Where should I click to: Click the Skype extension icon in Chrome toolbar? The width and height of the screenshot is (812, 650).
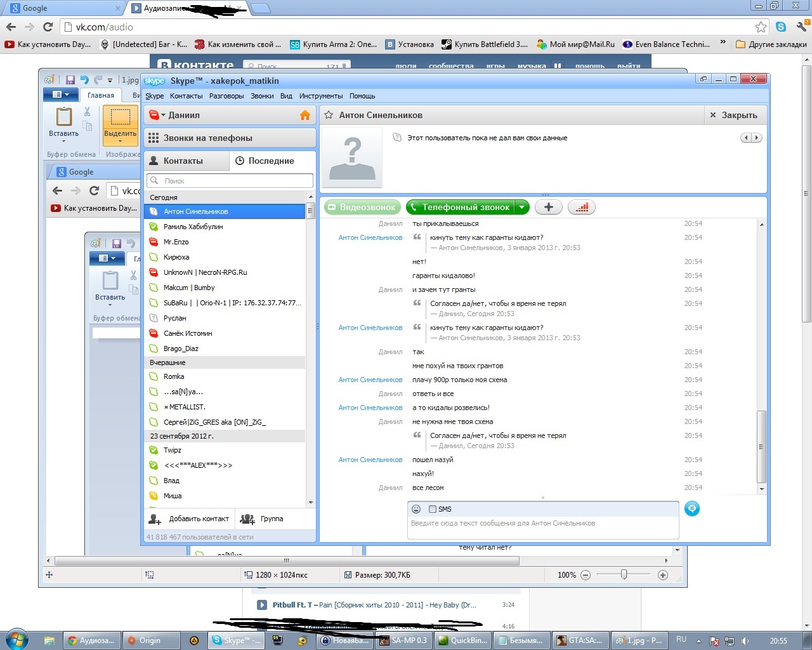[x=781, y=27]
